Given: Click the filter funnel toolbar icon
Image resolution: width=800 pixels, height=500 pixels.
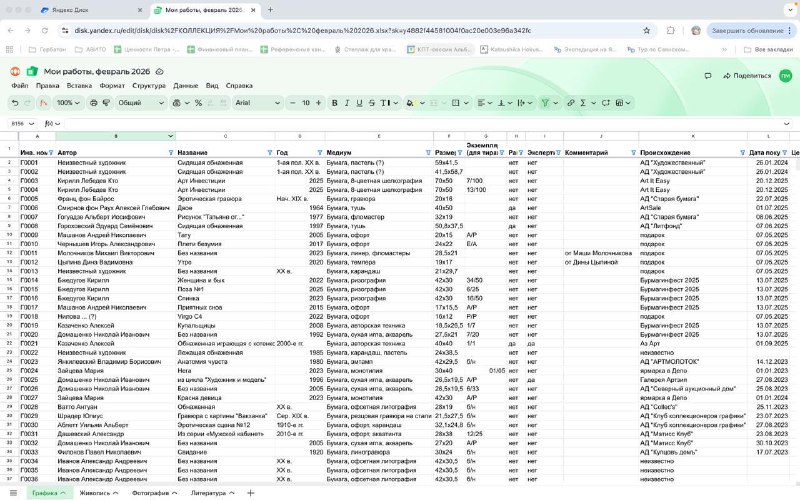Looking at the screenshot, I should tap(544, 103).
